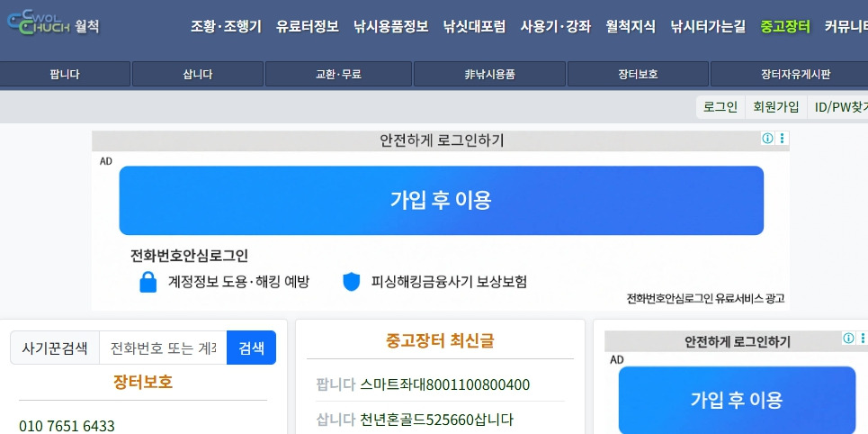
Task: Open the listing 스마트좌대8001100800400
Action: point(444,384)
